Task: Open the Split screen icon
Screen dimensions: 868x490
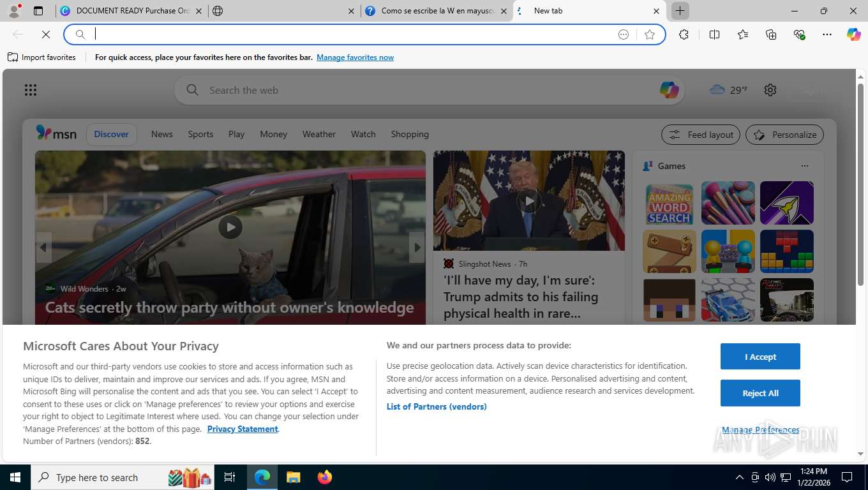Action: (x=715, y=34)
